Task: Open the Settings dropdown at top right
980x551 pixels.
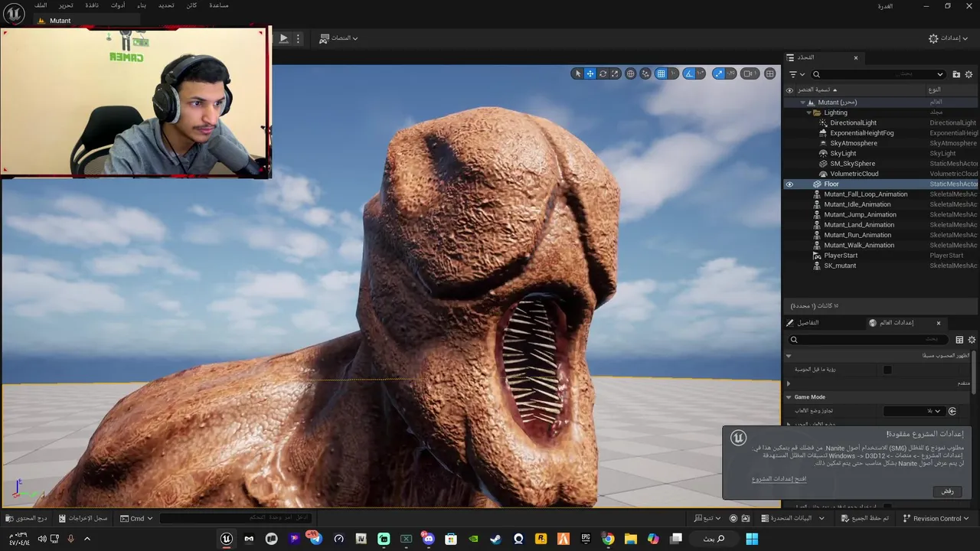Action: (949, 38)
